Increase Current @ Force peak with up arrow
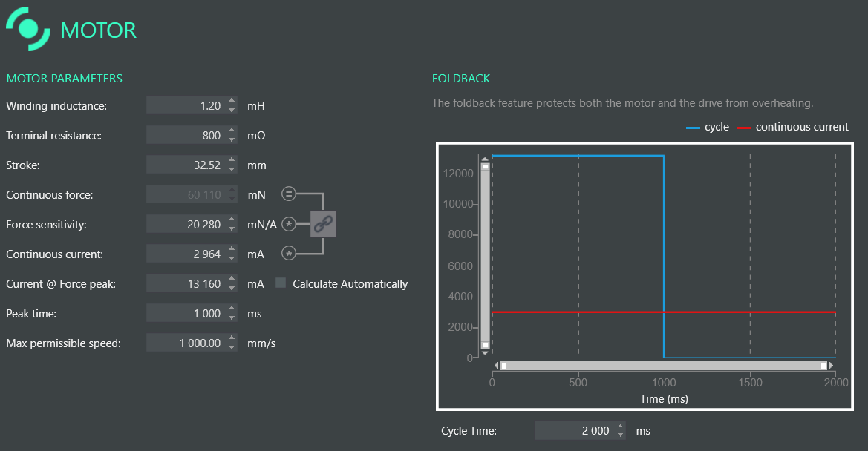The width and height of the screenshot is (868, 451). tap(232, 279)
